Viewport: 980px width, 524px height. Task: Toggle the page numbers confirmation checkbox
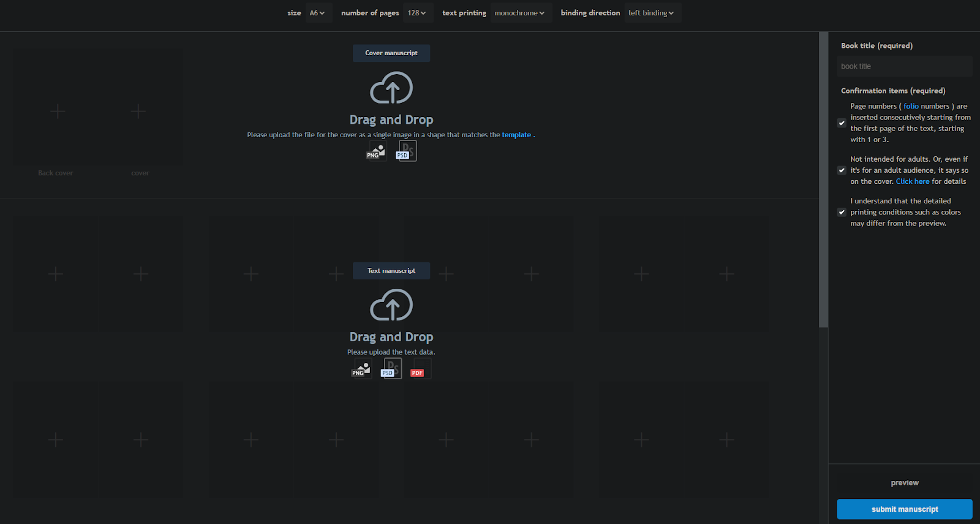tap(842, 123)
